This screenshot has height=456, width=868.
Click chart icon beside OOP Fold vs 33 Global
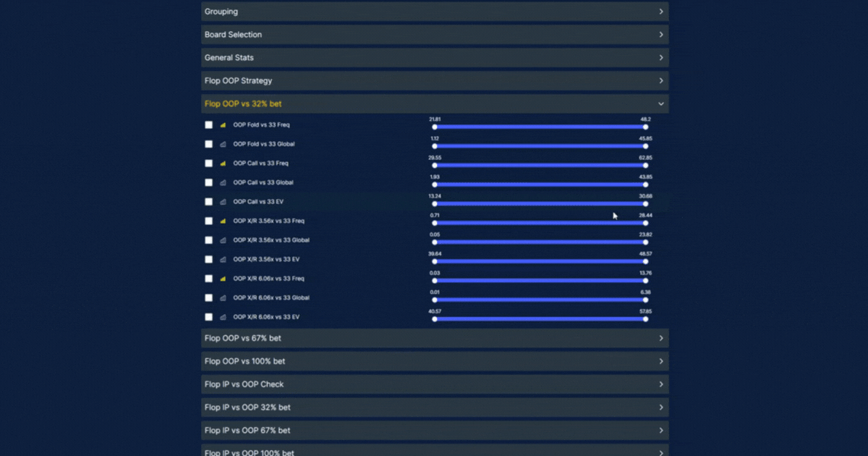click(x=223, y=144)
